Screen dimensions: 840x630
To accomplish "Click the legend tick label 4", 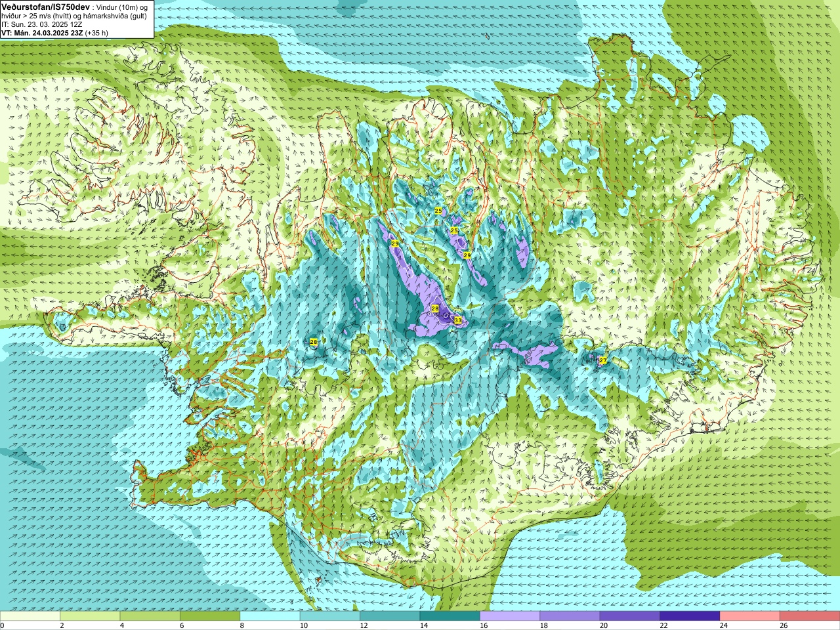I will (x=121, y=625).
